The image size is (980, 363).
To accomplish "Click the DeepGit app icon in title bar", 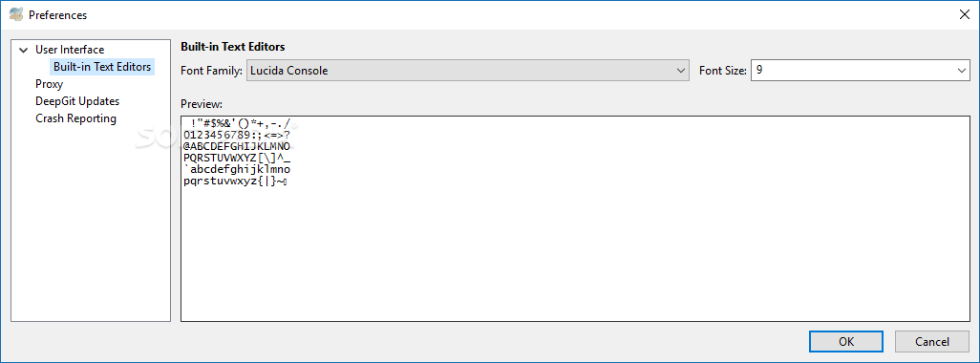I will coord(16,14).
